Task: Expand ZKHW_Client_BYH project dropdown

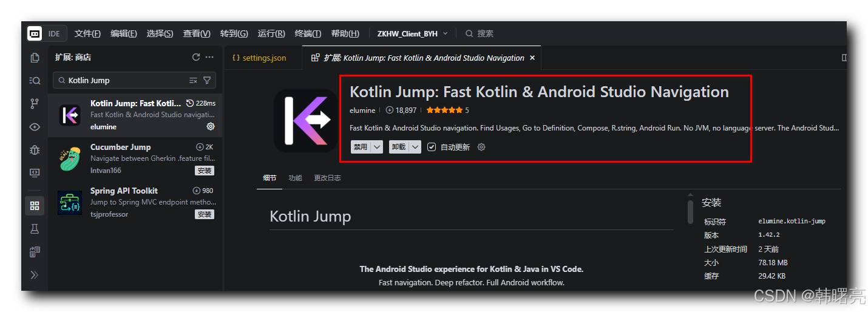Action: tap(412, 33)
